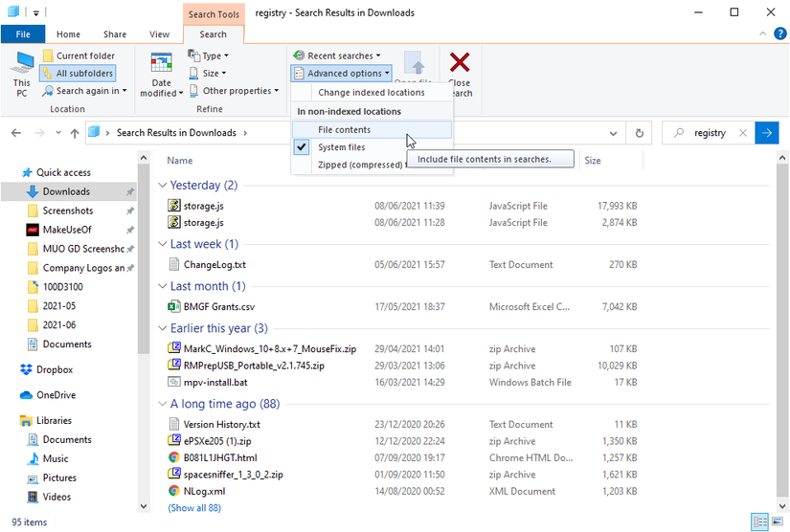Click the Quick access star icon
Viewport: 790px width, 532px height.
pos(27,172)
